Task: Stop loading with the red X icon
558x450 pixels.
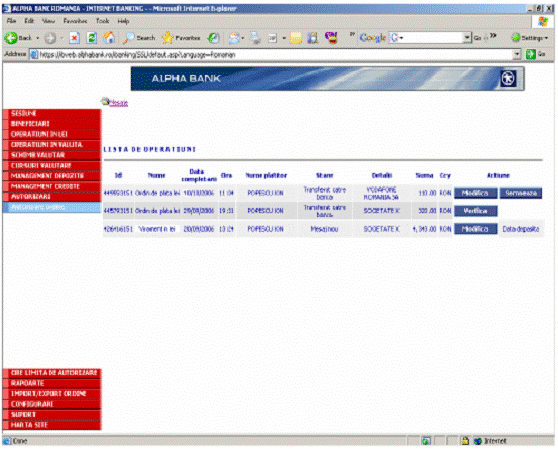Action: 74,38
